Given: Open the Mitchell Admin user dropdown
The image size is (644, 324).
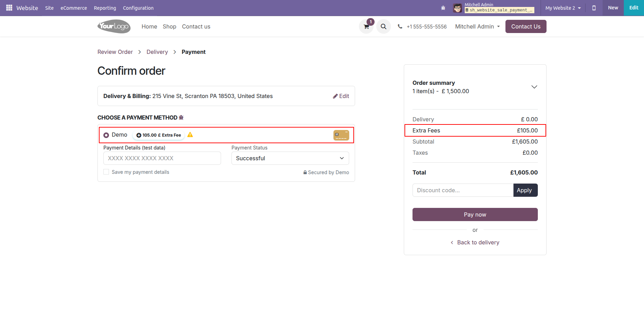Looking at the screenshot, I should 477,27.
